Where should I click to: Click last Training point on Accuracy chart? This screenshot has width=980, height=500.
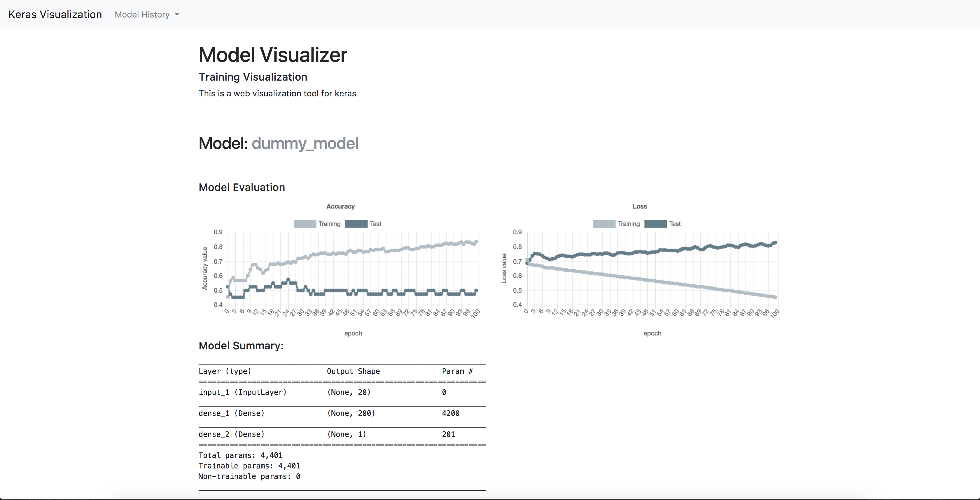476,242
